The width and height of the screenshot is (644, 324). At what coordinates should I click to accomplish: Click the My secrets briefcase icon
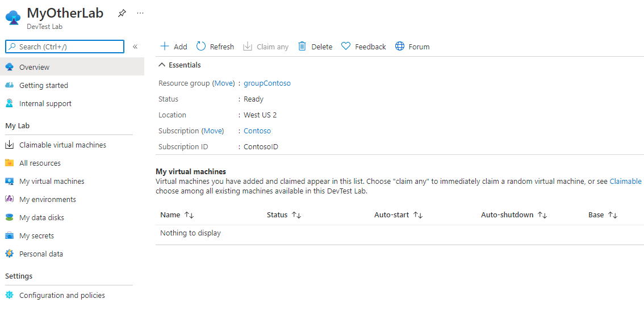pos(10,235)
